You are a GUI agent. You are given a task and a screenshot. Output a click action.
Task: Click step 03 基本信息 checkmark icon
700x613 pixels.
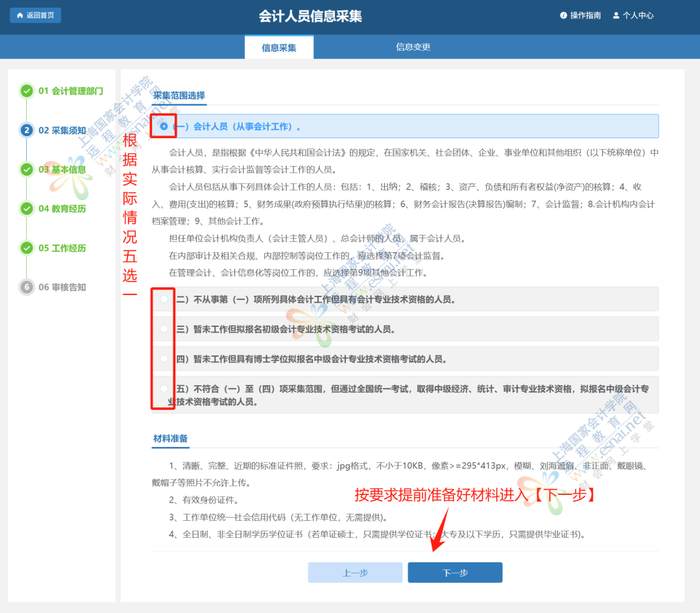(27, 170)
